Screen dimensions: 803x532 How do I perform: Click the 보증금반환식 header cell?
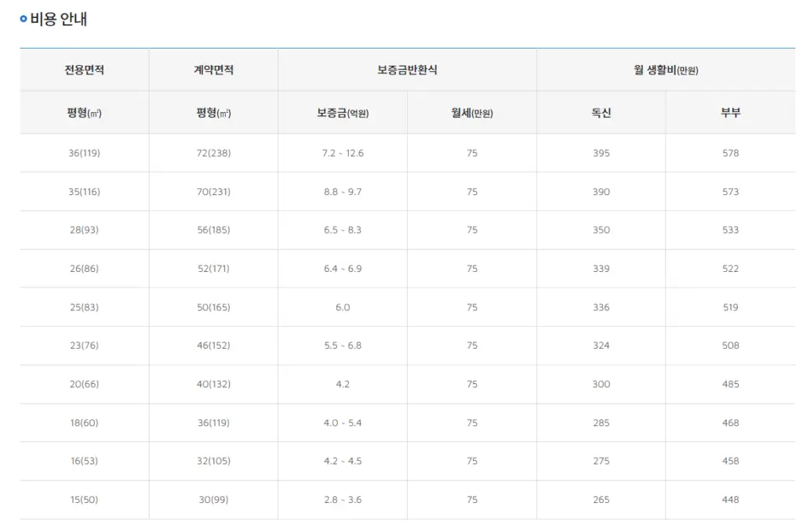click(x=407, y=70)
